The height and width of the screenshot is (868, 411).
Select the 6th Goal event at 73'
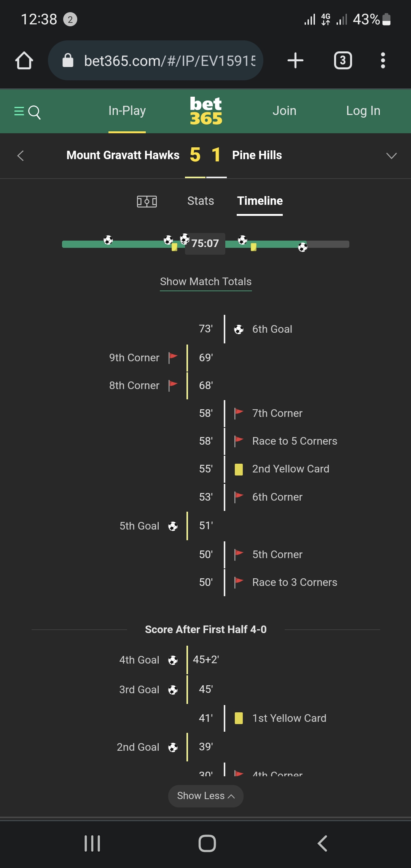pos(272,329)
